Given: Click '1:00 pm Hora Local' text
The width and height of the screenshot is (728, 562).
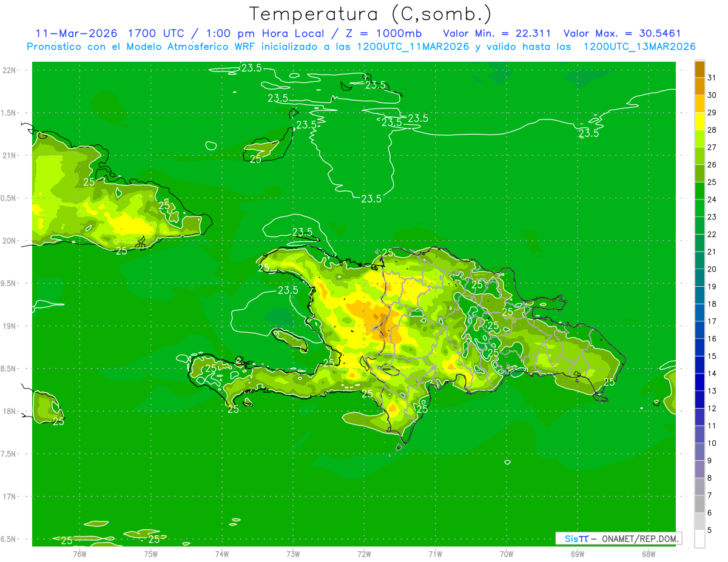Looking at the screenshot, I should point(264,33).
